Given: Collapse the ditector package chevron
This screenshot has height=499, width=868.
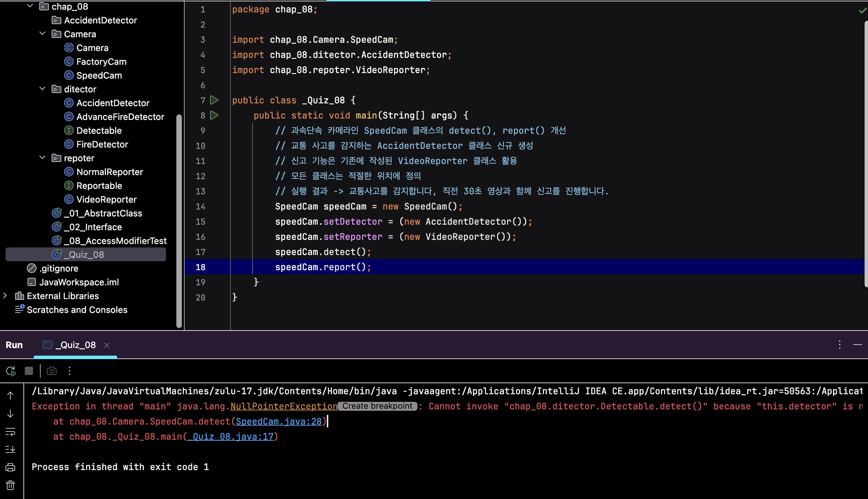Looking at the screenshot, I should pos(43,89).
